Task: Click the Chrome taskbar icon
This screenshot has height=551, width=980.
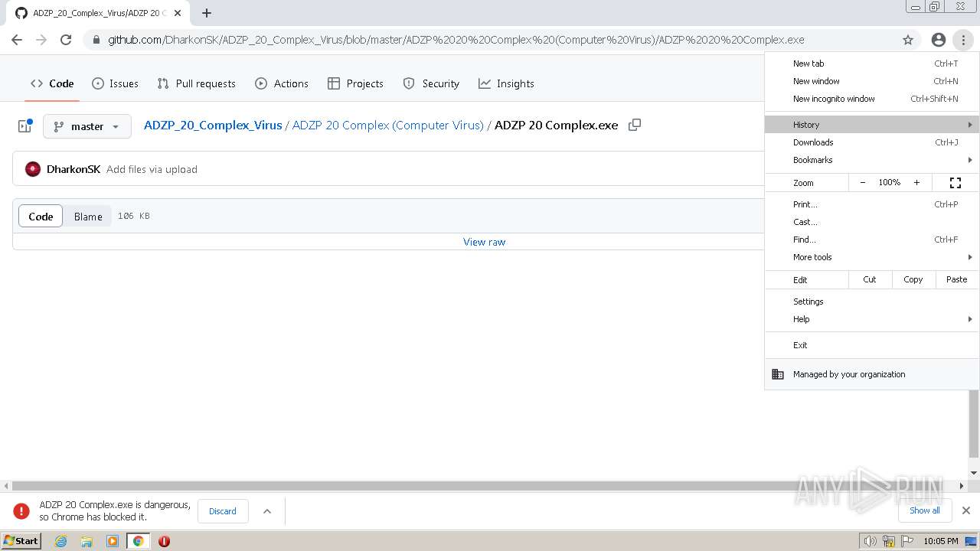Action: click(x=139, y=541)
